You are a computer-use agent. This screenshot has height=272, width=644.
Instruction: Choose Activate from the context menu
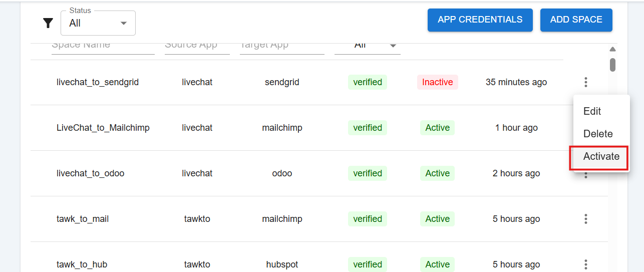point(601,156)
